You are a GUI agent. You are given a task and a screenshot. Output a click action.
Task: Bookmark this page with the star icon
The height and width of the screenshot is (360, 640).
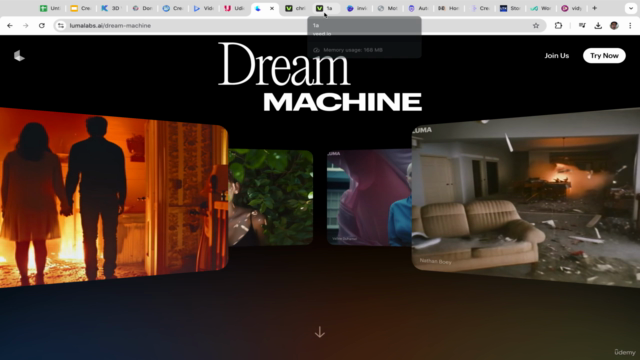point(536,25)
